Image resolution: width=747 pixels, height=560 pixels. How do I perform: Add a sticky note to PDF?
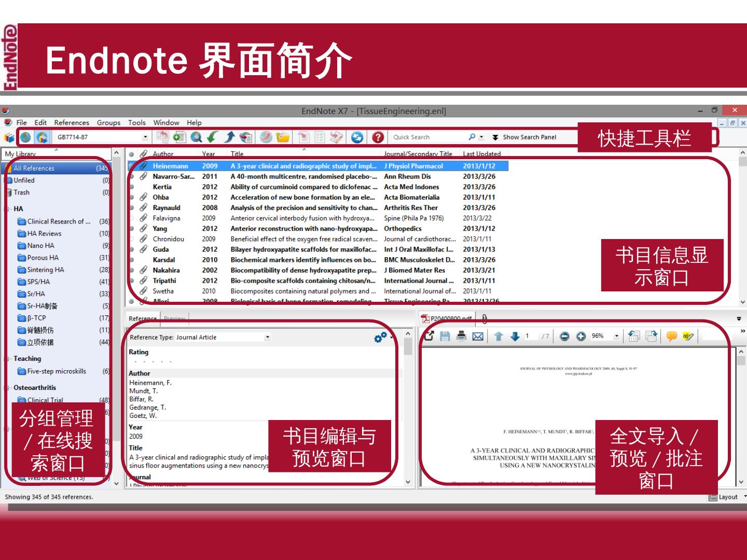672,336
